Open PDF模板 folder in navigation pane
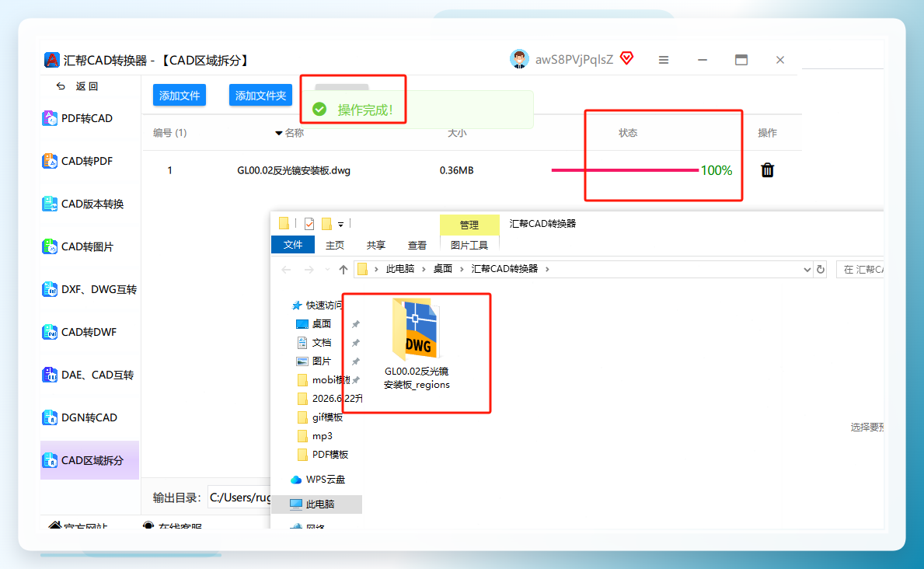 [323, 455]
